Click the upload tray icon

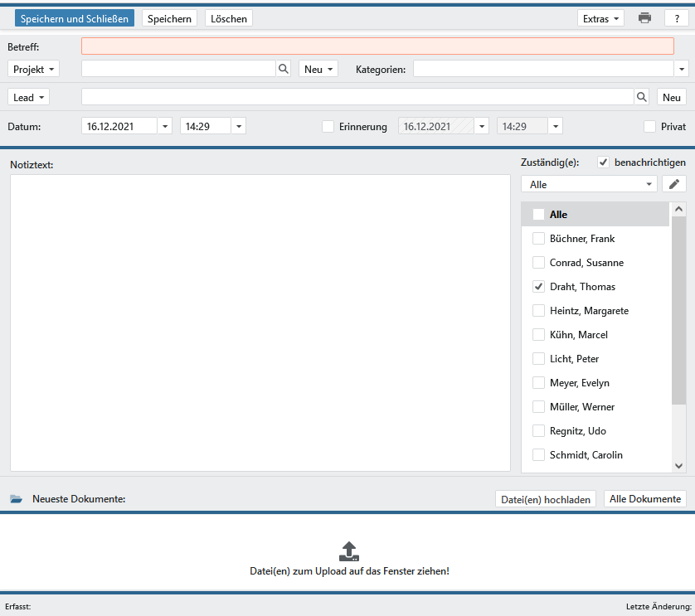point(349,551)
